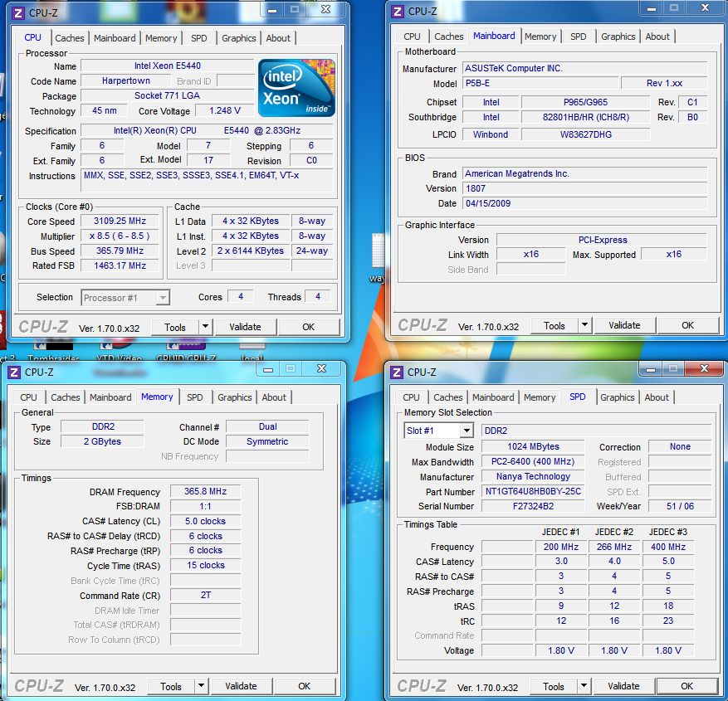Click Southbridge 82801HB/HR (ICH8/R) value
The height and width of the screenshot is (701, 728).
[586, 117]
